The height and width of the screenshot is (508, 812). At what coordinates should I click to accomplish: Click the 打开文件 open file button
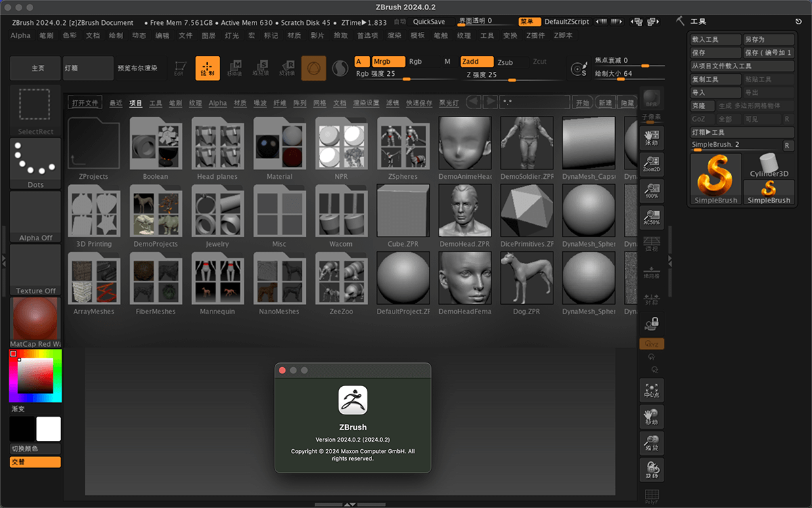[85, 103]
